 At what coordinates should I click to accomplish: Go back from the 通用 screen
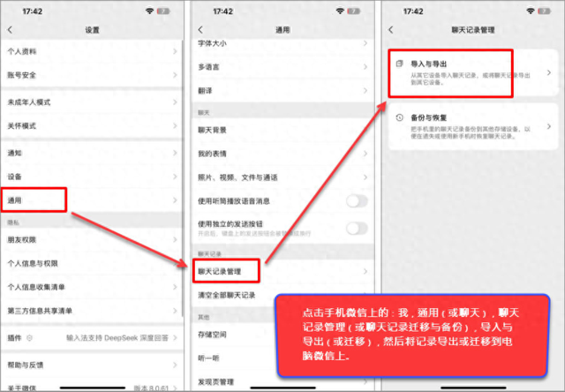pyautogui.click(x=200, y=30)
